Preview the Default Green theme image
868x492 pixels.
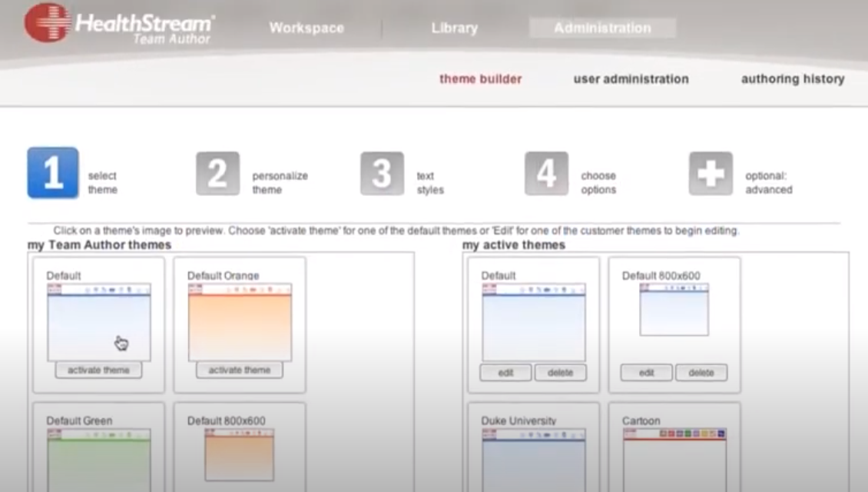[99, 460]
